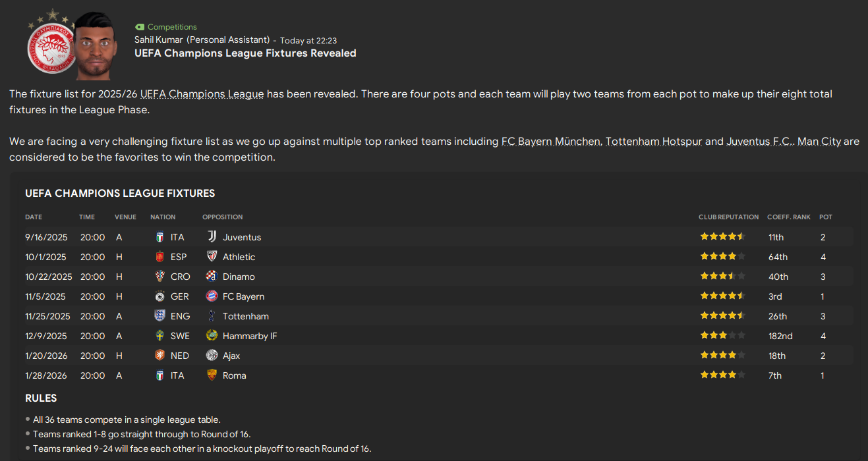Click the Juventus club logo
Image resolution: width=868 pixels, height=461 pixels.
tap(212, 237)
